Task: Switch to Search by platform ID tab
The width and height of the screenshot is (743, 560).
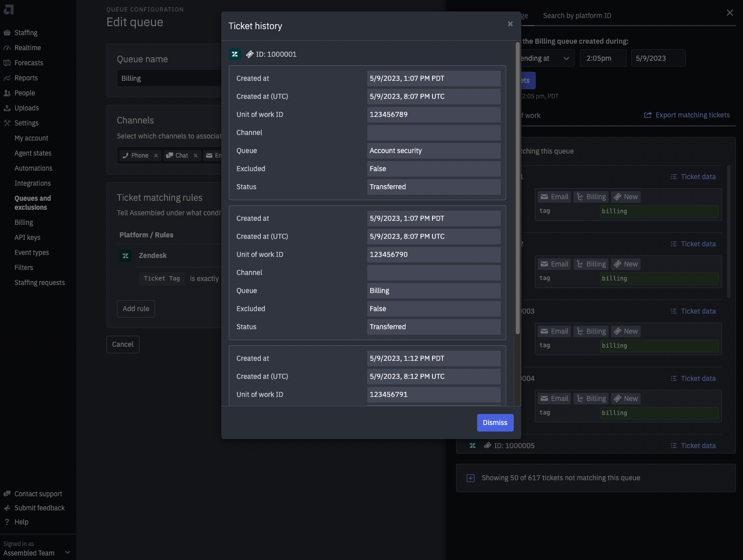Action: 577,16
